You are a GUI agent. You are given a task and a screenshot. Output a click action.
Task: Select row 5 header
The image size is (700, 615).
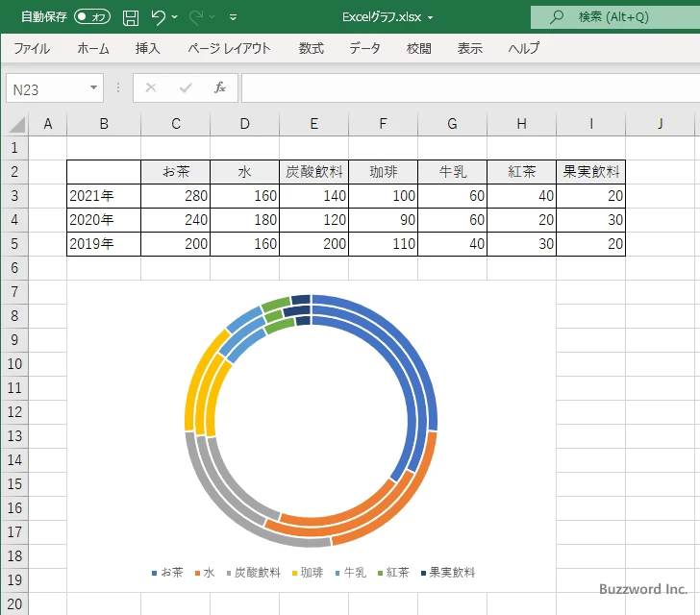13,244
